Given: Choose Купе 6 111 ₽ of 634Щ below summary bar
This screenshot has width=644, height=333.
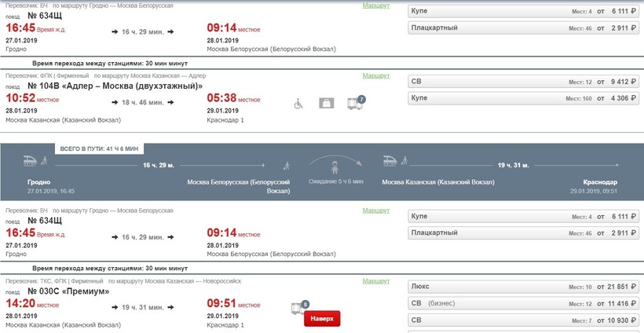Looking at the screenshot, I should point(523,217).
